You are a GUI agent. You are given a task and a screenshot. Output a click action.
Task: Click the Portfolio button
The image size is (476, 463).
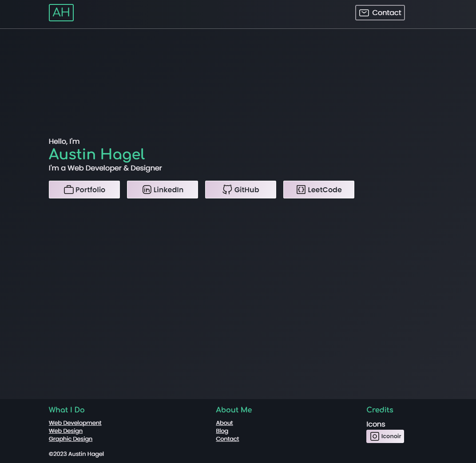point(84,189)
